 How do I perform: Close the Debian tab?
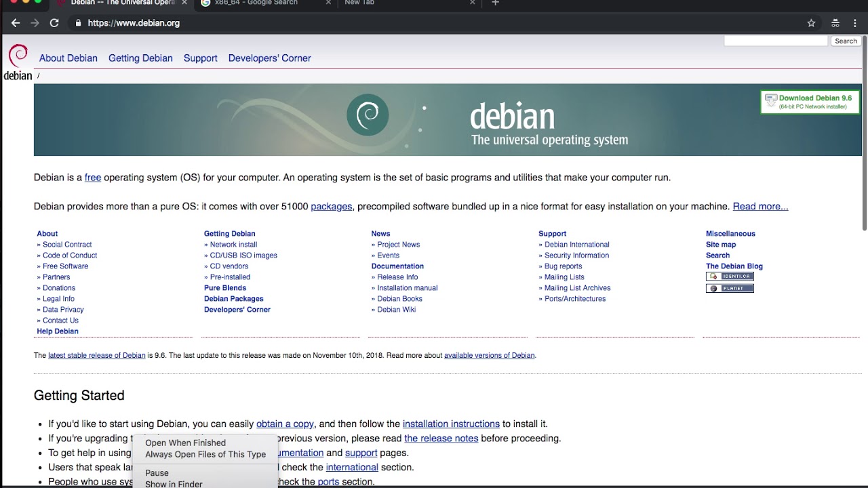[184, 3]
